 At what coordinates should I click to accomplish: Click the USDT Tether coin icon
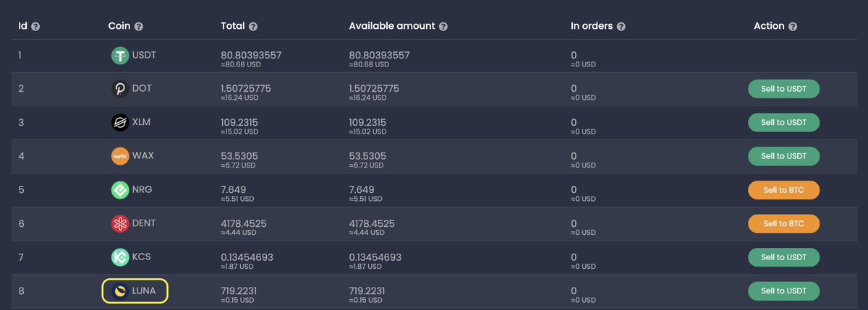[119, 56]
